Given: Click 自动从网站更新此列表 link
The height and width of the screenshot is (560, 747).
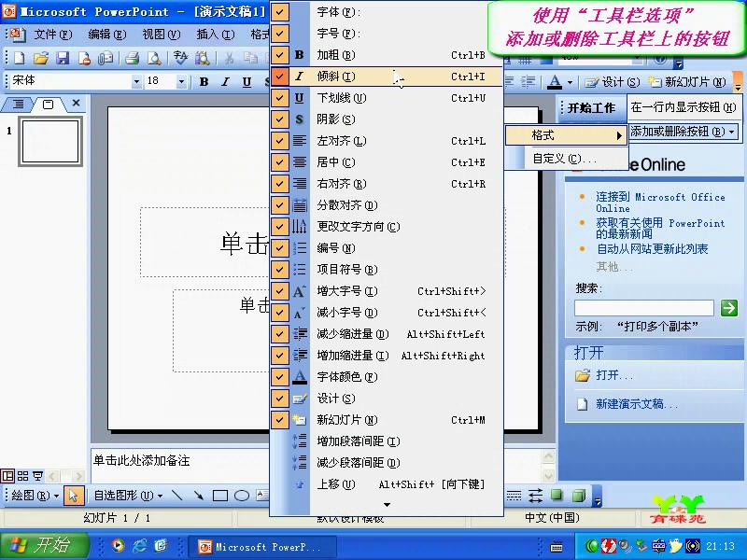Looking at the screenshot, I should (x=652, y=249).
